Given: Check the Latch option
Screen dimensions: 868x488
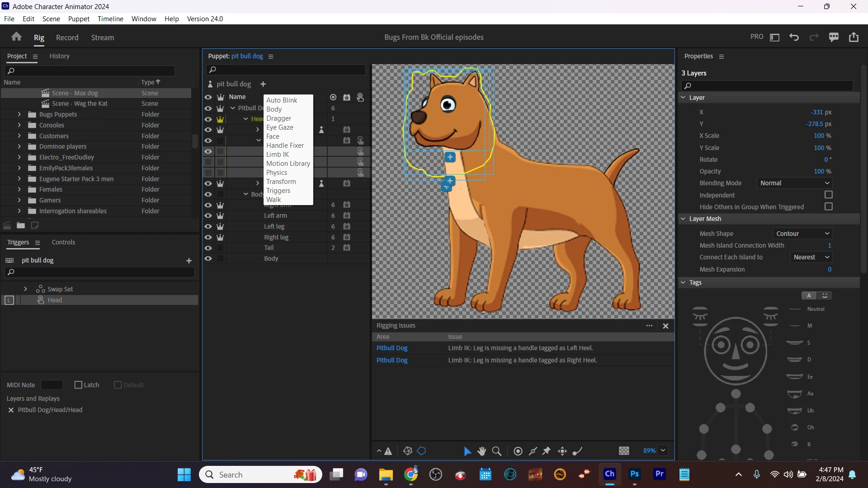Looking at the screenshot, I should (x=79, y=385).
